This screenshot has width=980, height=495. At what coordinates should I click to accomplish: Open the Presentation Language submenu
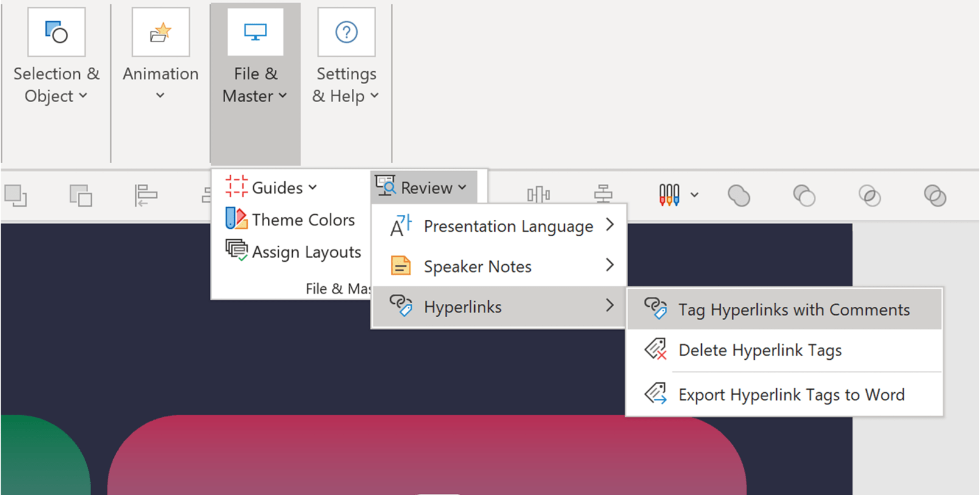[x=499, y=226]
